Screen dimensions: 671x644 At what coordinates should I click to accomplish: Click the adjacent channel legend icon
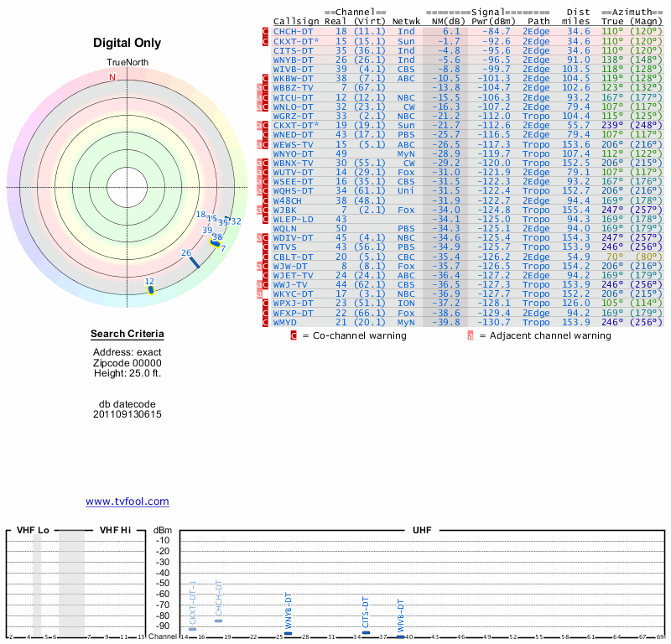coord(471,335)
